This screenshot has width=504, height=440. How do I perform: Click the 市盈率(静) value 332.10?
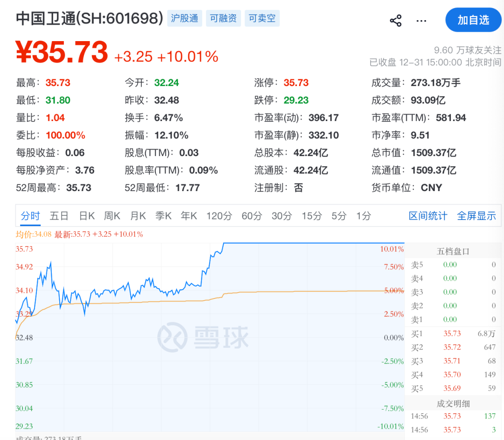point(324,135)
